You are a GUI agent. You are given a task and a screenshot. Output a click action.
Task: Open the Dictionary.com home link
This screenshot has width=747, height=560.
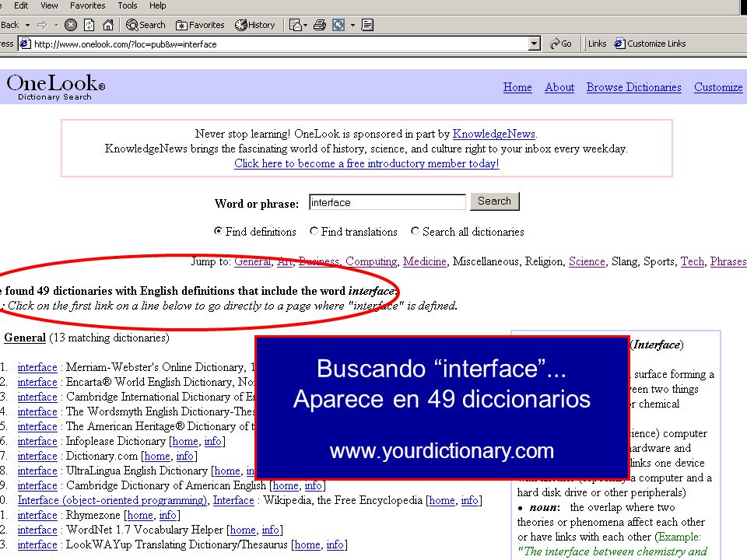click(157, 457)
